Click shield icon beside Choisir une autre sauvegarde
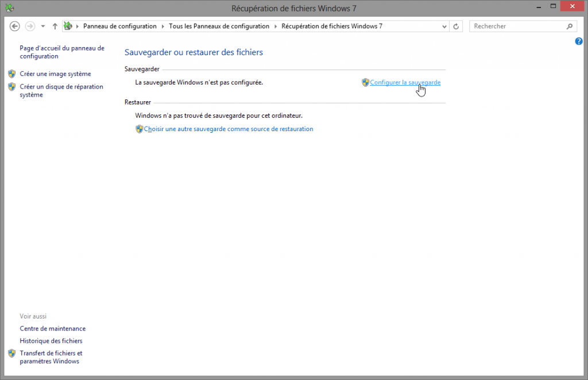 [x=139, y=129]
